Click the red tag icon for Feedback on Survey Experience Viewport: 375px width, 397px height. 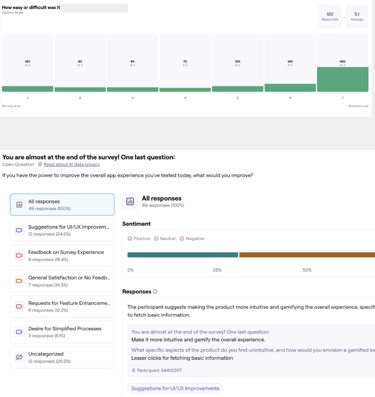point(19,255)
